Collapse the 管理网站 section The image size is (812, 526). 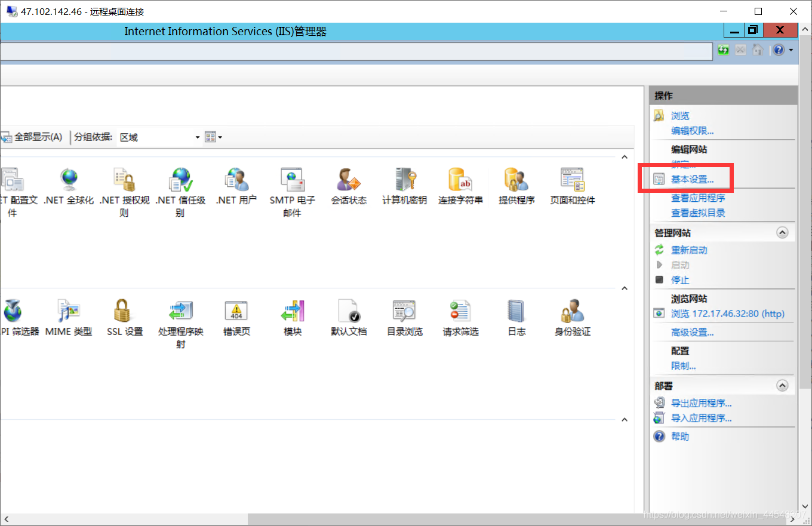pyautogui.click(x=782, y=233)
